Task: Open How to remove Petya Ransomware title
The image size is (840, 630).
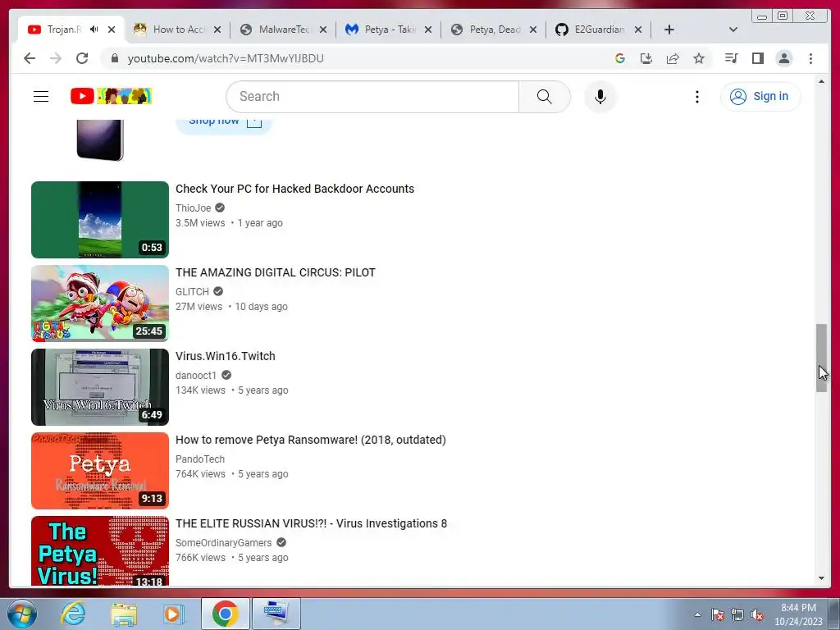Action: click(x=311, y=440)
